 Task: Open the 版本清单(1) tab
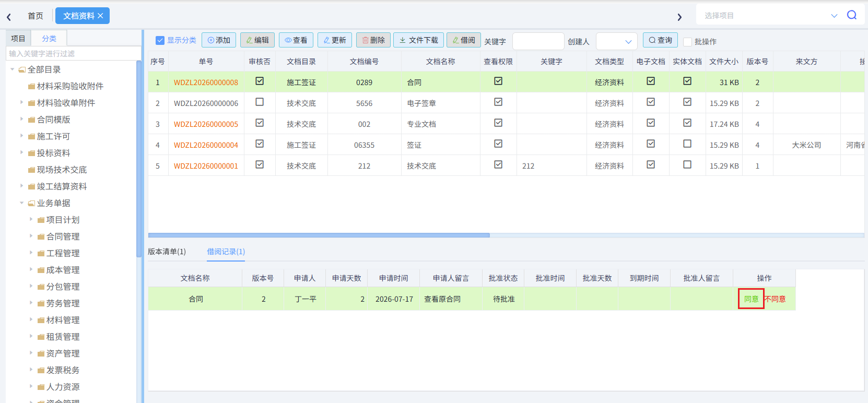[167, 252]
